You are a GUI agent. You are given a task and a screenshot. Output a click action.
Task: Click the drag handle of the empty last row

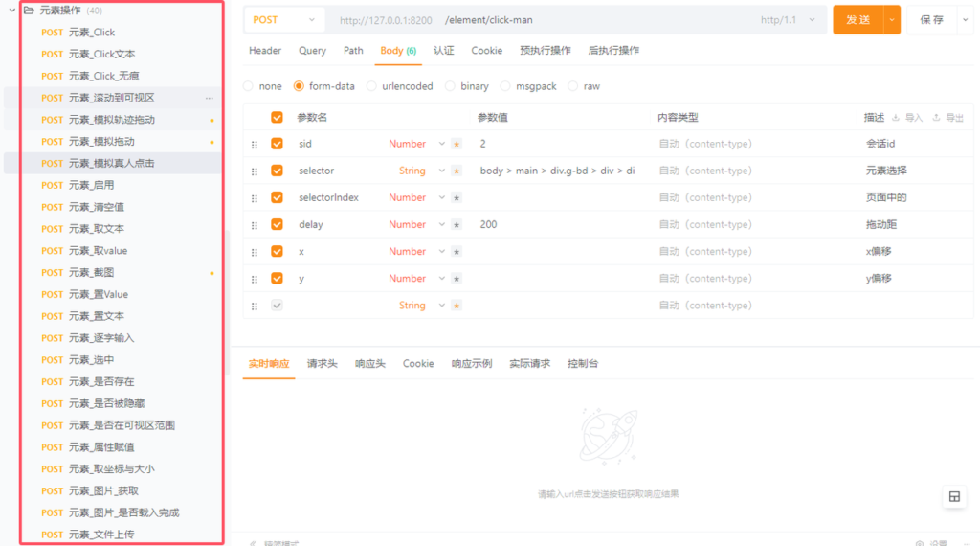pyautogui.click(x=255, y=307)
